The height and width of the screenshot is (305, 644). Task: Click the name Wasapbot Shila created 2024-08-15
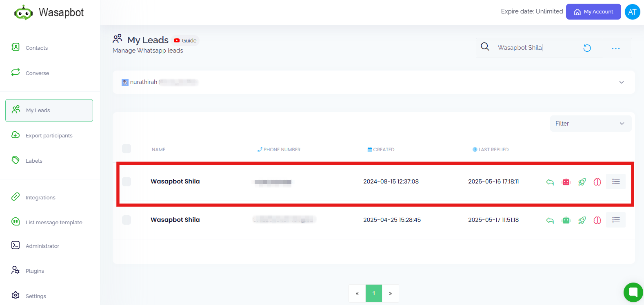tap(175, 181)
